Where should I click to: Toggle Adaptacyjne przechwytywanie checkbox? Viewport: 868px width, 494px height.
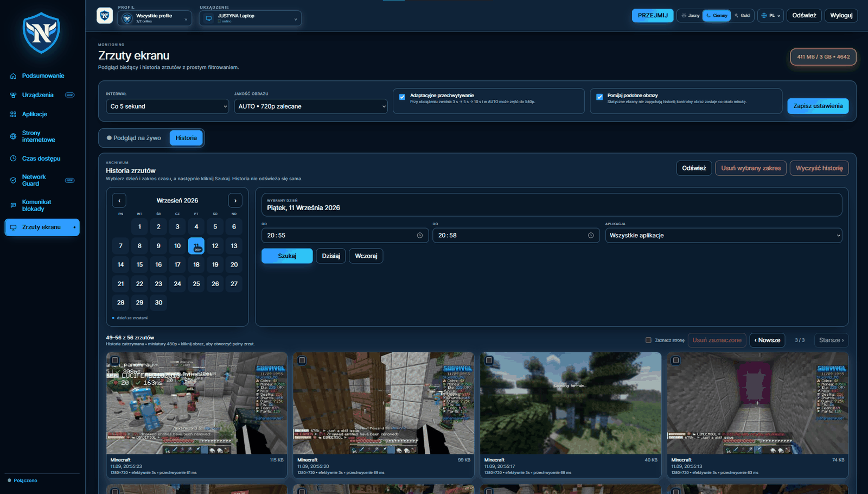[x=402, y=97]
